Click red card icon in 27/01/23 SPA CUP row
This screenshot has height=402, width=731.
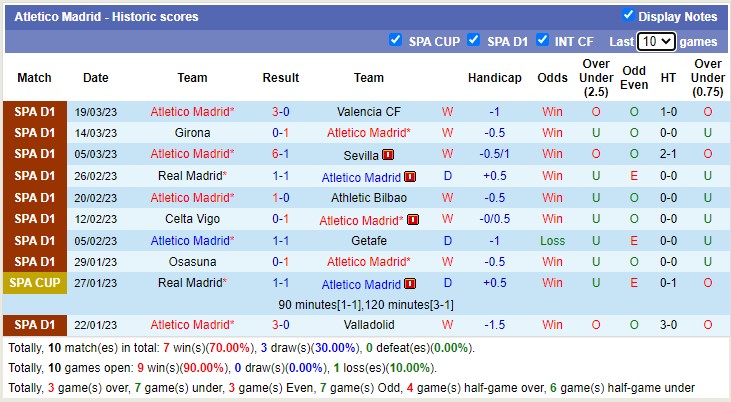410,285
